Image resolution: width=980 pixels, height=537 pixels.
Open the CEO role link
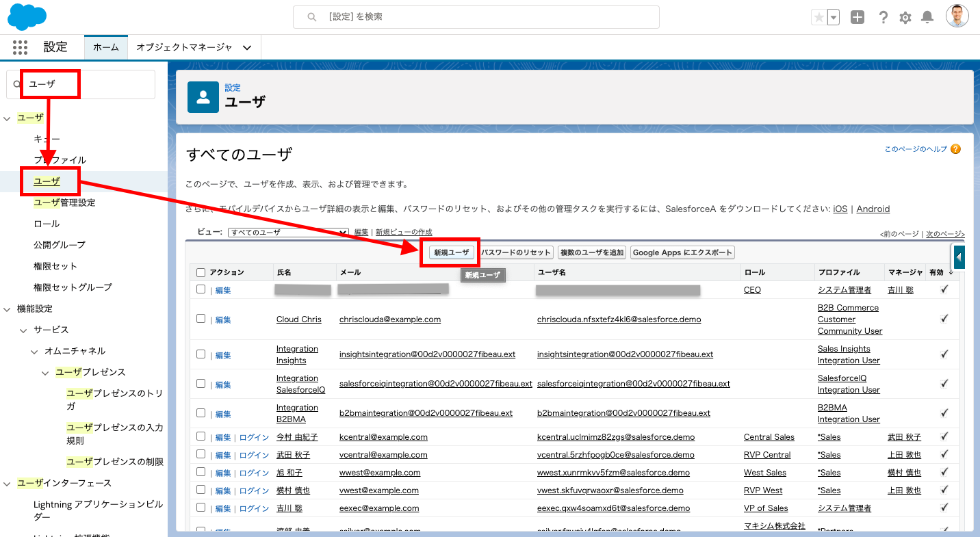752,290
